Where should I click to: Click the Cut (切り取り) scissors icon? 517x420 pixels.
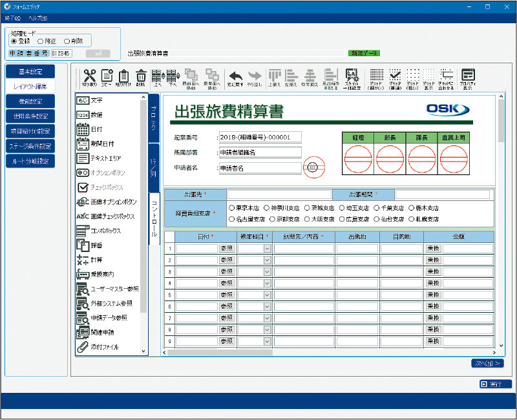point(89,78)
